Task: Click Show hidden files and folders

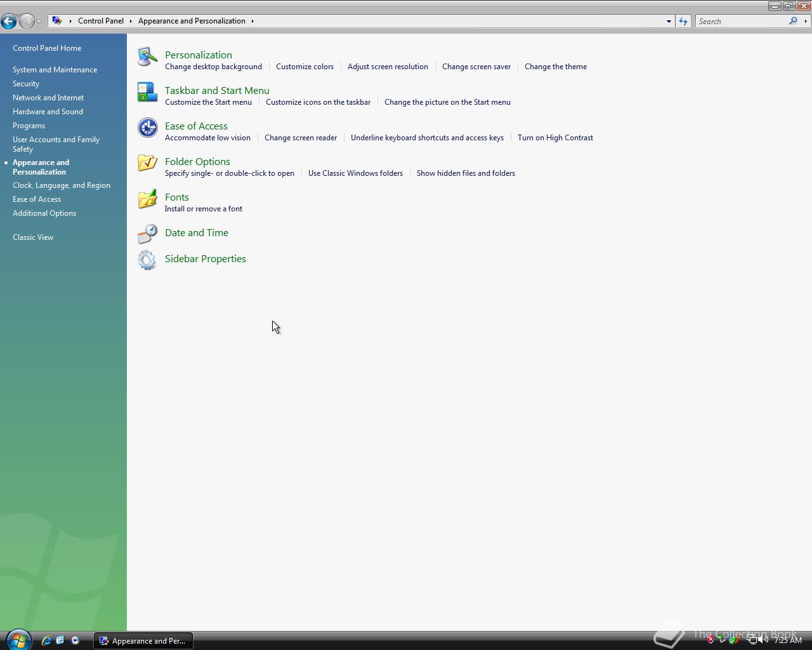Action: (466, 173)
